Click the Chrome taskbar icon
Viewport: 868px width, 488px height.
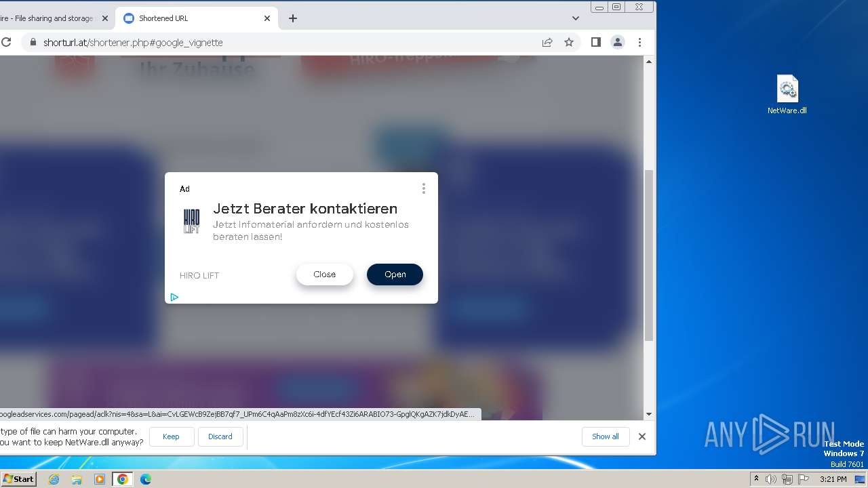click(123, 479)
